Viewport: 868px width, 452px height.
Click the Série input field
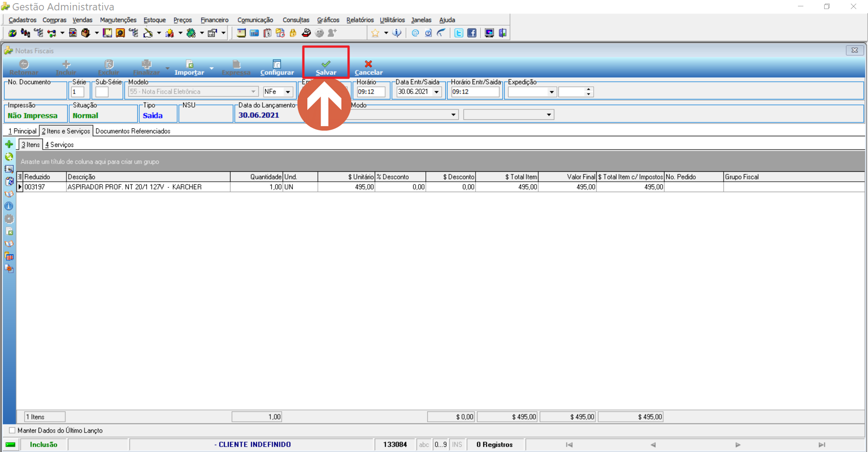(78, 92)
